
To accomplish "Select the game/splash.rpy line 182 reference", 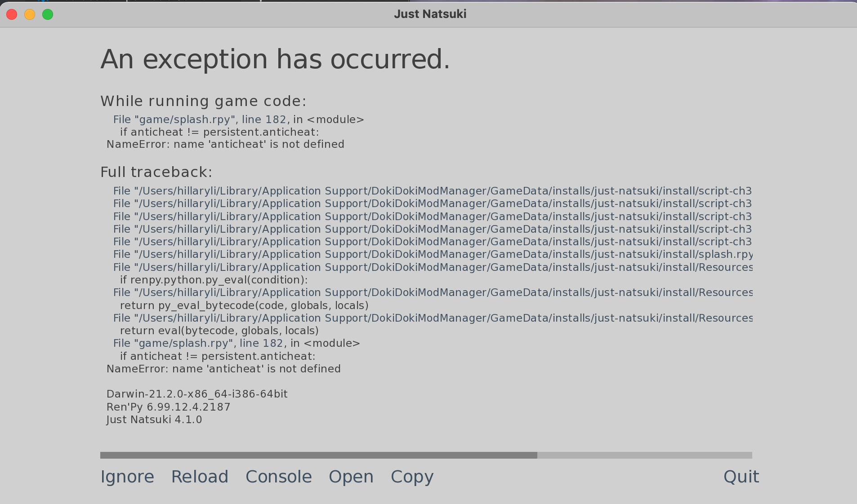I will 238,119.
